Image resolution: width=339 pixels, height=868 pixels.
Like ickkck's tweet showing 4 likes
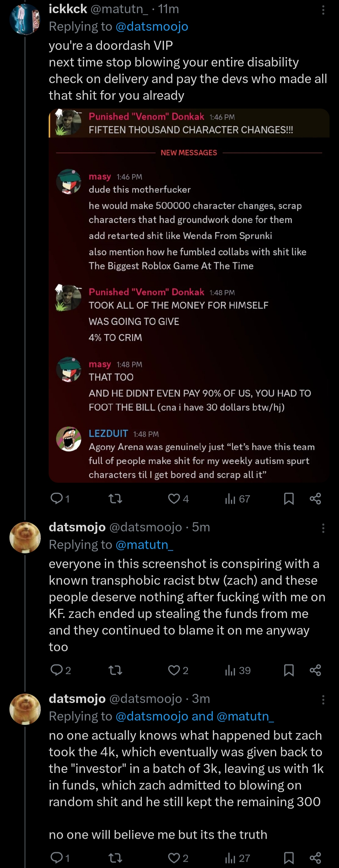pos(174,498)
